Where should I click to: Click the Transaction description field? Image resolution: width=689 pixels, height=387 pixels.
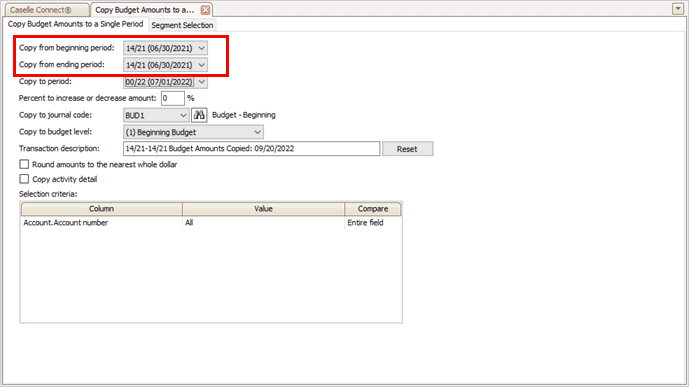coord(251,148)
